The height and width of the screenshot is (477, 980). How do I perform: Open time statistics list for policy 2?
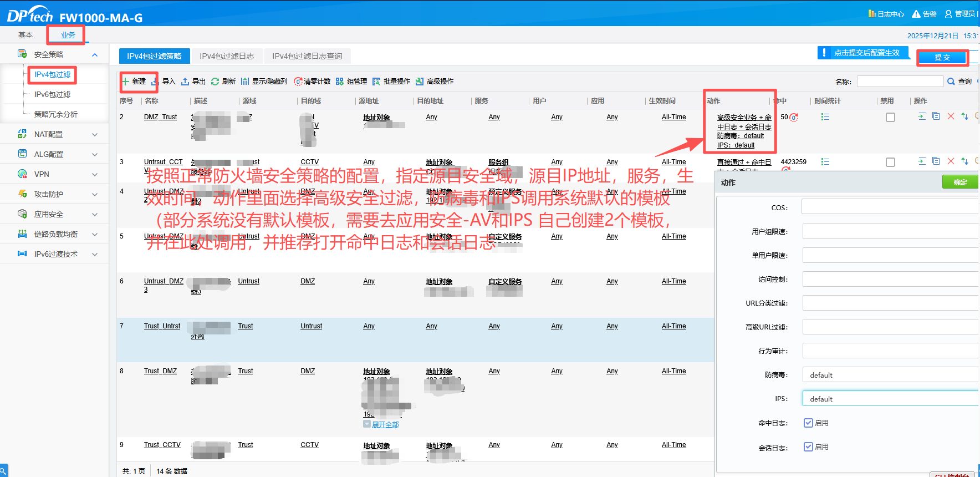tap(825, 117)
